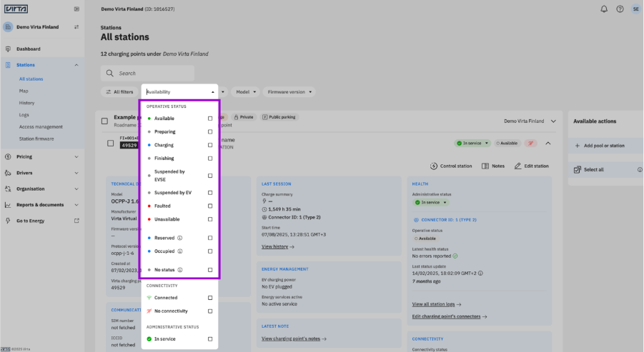
Task: Expand the Demo Virta Finland pool chevron
Action: 553,121
